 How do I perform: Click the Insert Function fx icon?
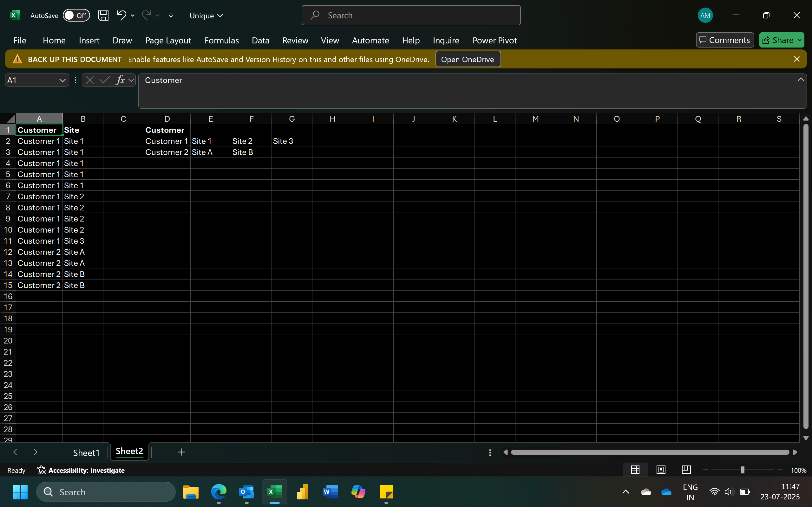[120, 80]
